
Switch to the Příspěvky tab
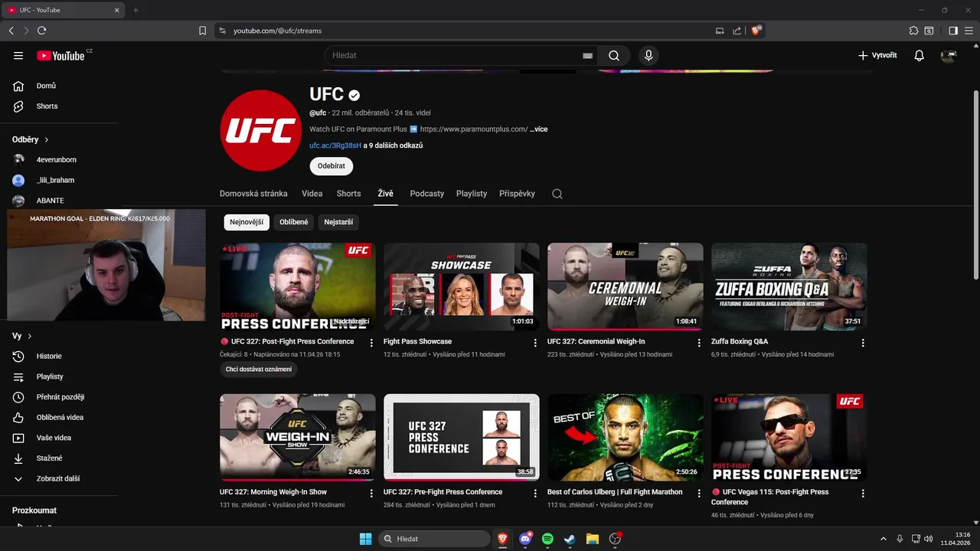pos(517,194)
